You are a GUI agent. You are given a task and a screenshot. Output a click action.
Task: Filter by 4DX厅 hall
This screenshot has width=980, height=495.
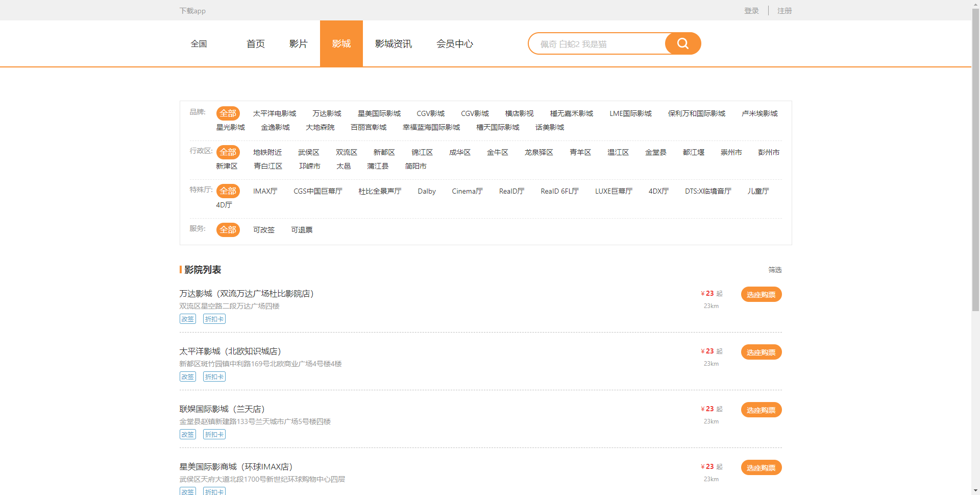pyautogui.click(x=658, y=191)
